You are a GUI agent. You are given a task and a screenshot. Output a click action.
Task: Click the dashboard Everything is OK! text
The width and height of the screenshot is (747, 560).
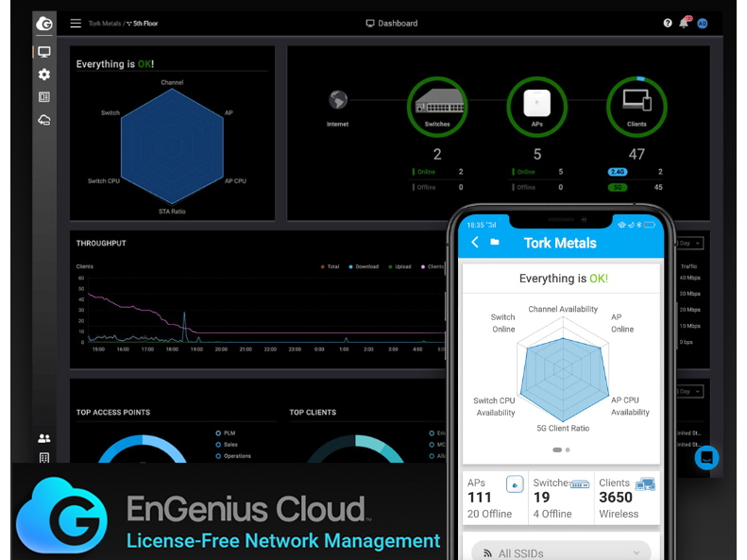tap(115, 64)
